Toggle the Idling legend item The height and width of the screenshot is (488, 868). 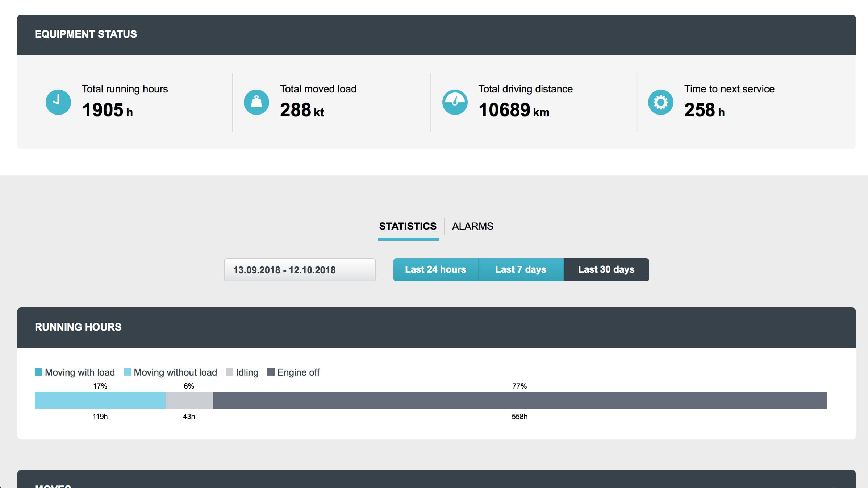pos(246,372)
